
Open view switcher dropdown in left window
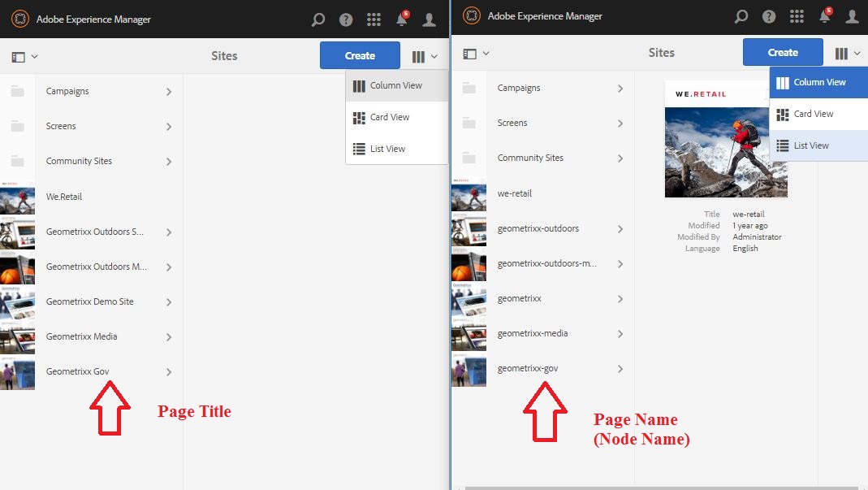425,57
